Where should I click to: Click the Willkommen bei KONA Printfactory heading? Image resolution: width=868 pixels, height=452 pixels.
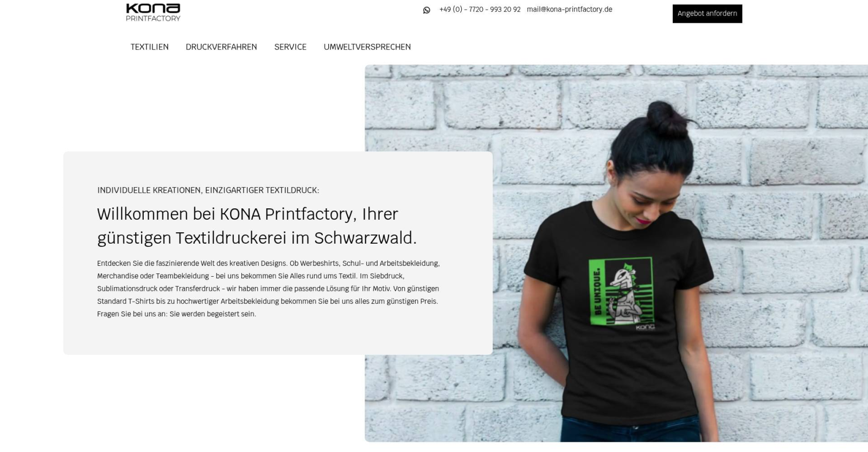click(x=257, y=226)
